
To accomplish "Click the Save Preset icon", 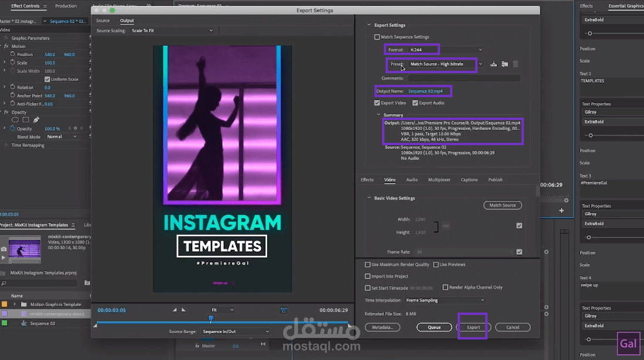I will point(493,64).
